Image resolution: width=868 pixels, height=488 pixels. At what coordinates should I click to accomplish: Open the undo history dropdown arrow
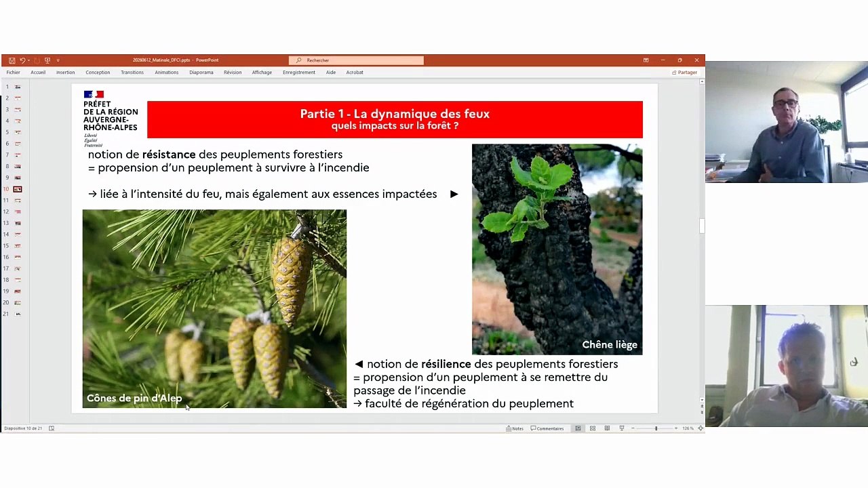point(28,60)
